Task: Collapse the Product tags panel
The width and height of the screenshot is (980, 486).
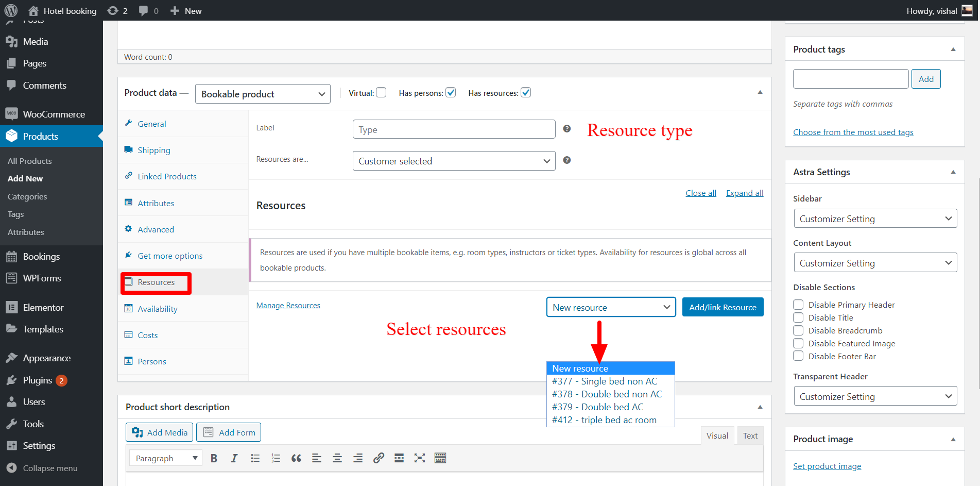Action: pos(953,49)
